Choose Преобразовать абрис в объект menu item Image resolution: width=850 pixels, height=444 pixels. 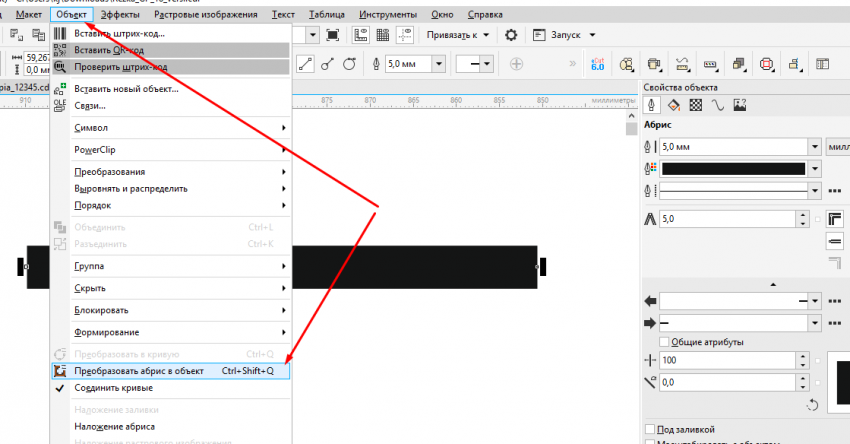click(139, 371)
